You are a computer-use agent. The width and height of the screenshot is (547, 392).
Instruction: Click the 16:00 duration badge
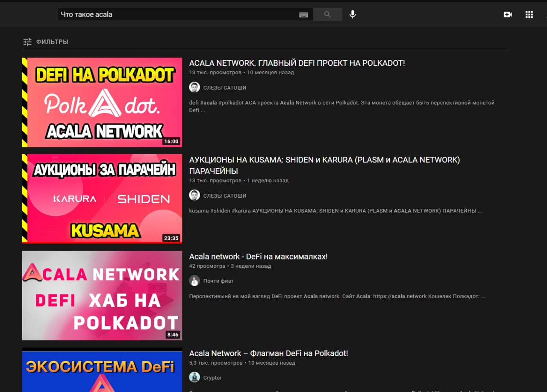click(x=171, y=141)
